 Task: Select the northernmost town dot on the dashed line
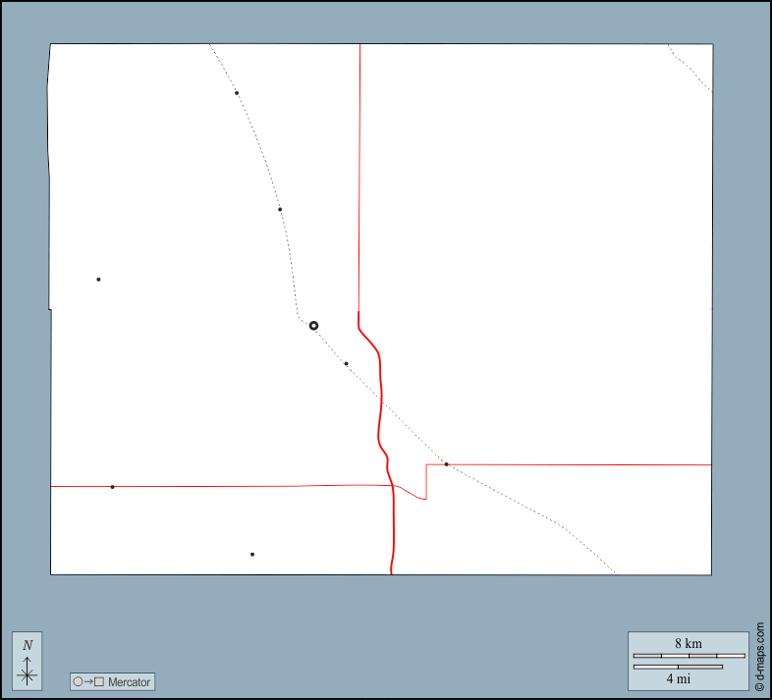pos(237,93)
